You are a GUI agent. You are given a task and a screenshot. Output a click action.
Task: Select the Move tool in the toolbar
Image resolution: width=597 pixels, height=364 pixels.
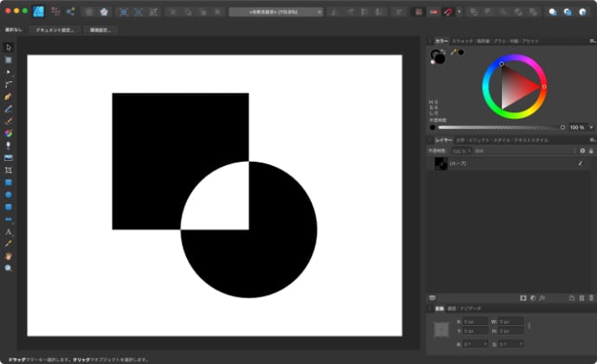(9, 47)
